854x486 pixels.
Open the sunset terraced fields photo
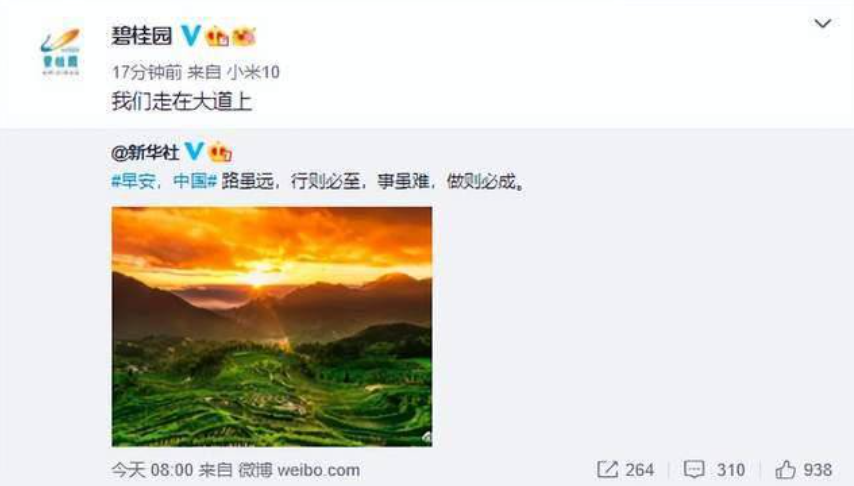click(272, 326)
